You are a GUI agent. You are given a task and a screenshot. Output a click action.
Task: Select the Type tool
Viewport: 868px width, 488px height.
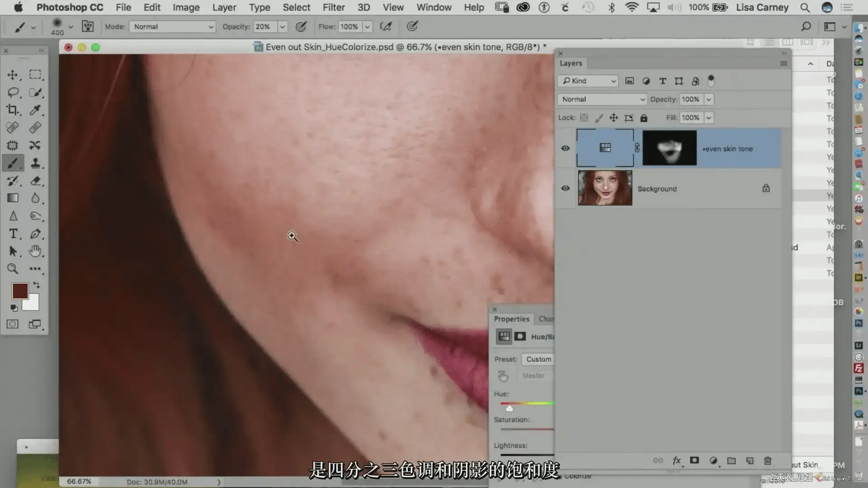coord(13,234)
